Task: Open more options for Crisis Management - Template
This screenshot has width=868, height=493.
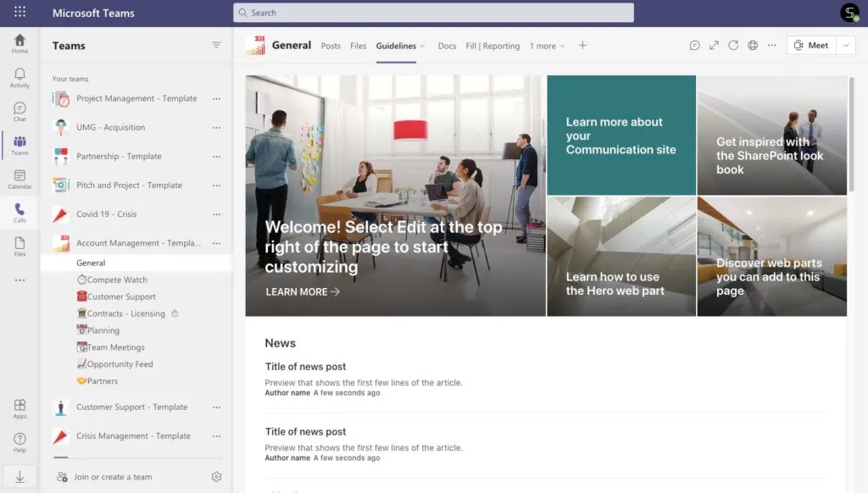Action: click(x=216, y=436)
